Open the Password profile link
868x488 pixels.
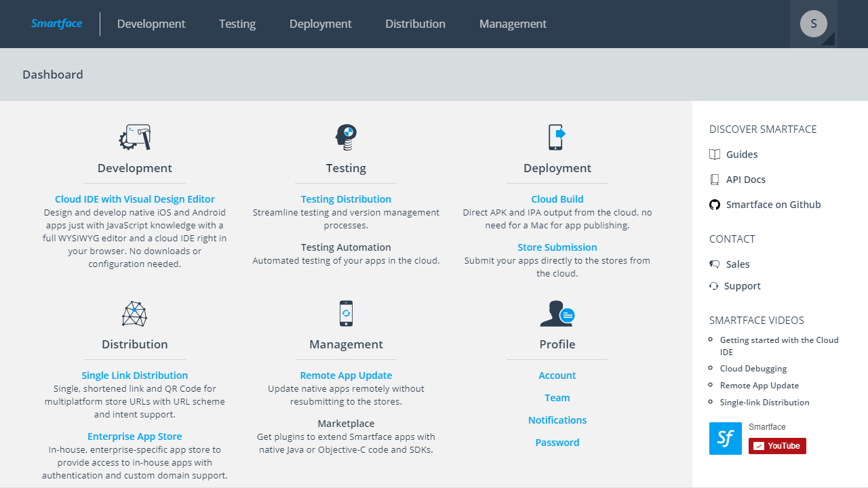point(557,443)
